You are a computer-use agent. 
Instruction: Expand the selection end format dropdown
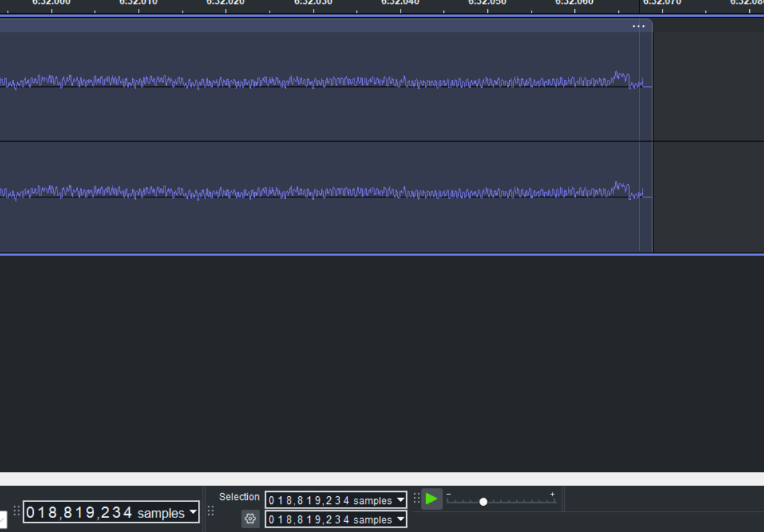[x=401, y=519]
